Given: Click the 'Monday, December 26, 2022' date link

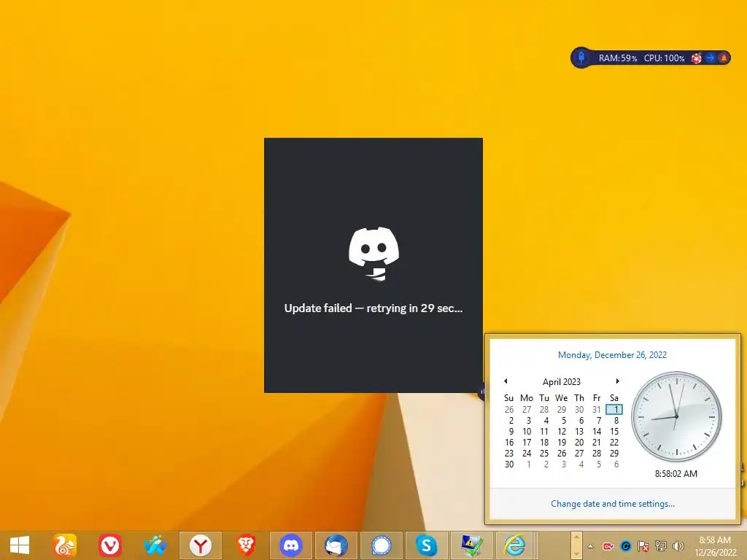Looking at the screenshot, I should [612, 355].
